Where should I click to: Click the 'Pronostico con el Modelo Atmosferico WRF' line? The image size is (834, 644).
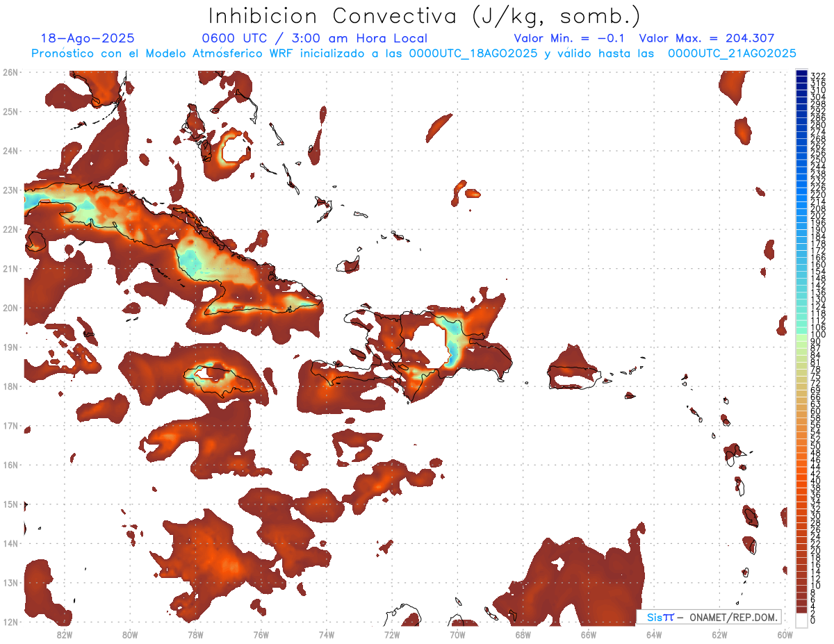coord(414,53)
